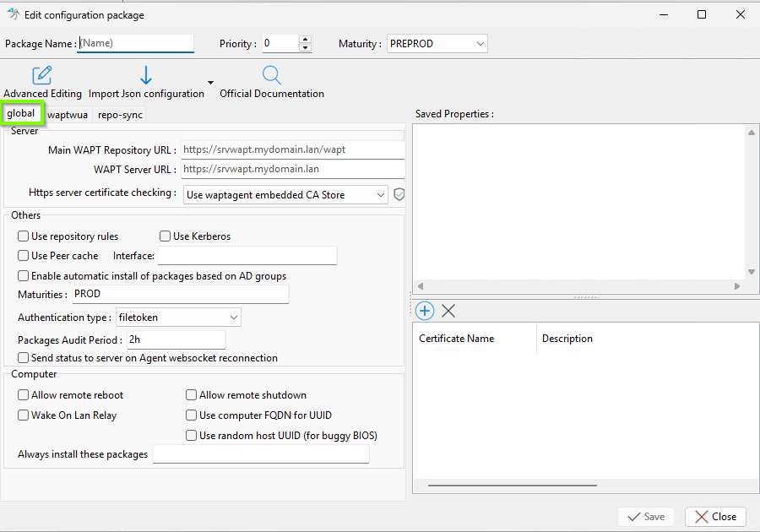Click the Maturities PROD field

point(181,294)
